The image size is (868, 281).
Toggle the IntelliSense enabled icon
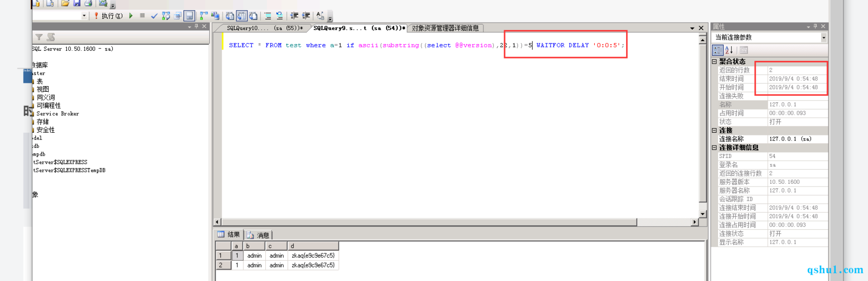pyautogui.click(x=189, y=16)
